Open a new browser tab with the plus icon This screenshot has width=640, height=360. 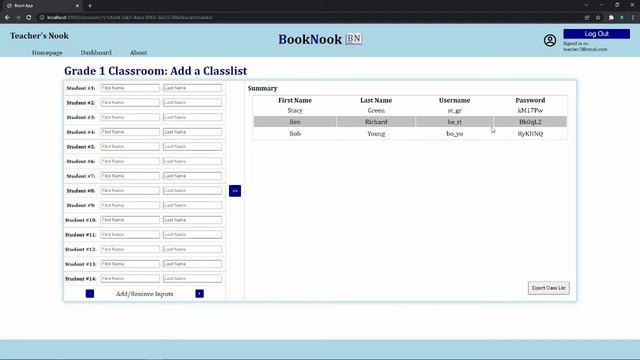point(90,6)
